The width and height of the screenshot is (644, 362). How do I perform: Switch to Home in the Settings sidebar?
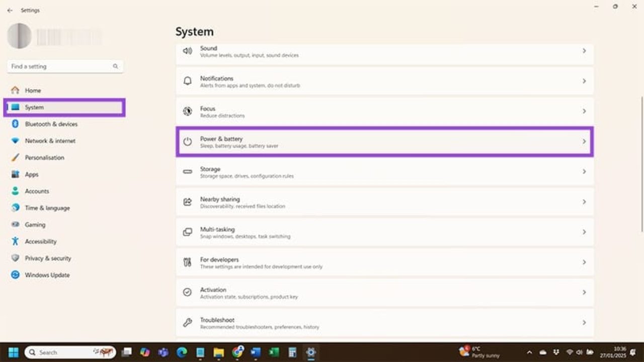click(33, 90)
